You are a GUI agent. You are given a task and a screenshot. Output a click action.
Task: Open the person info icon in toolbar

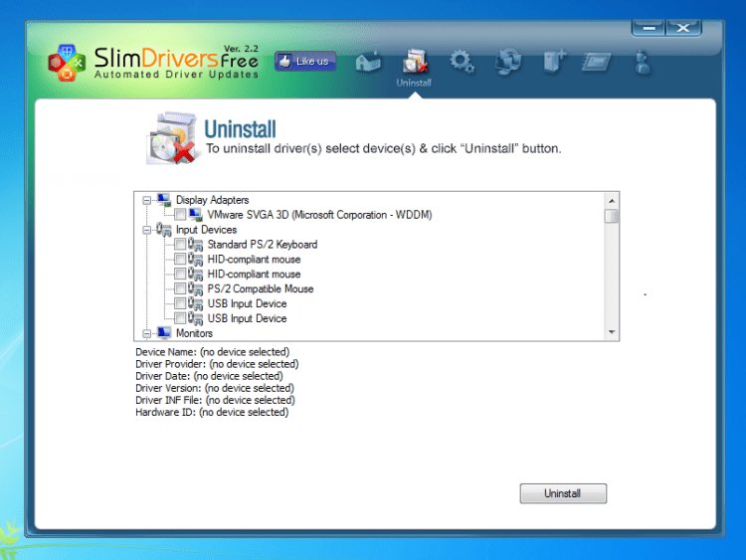pos(643,63)
